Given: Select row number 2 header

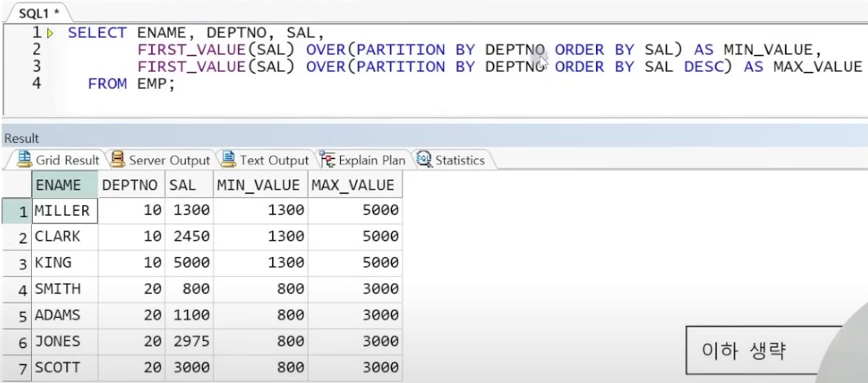Looking at the screenshot, I should [16, 238].
